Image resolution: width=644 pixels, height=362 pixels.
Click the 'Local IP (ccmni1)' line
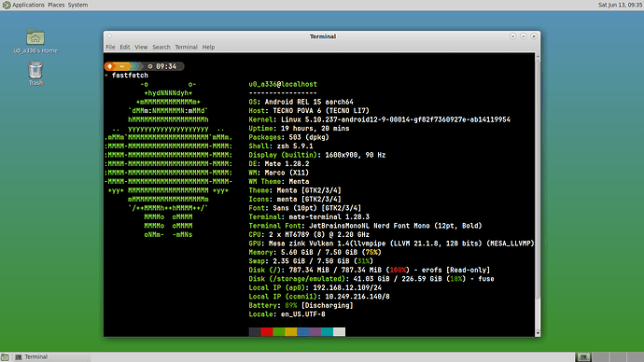319,297
